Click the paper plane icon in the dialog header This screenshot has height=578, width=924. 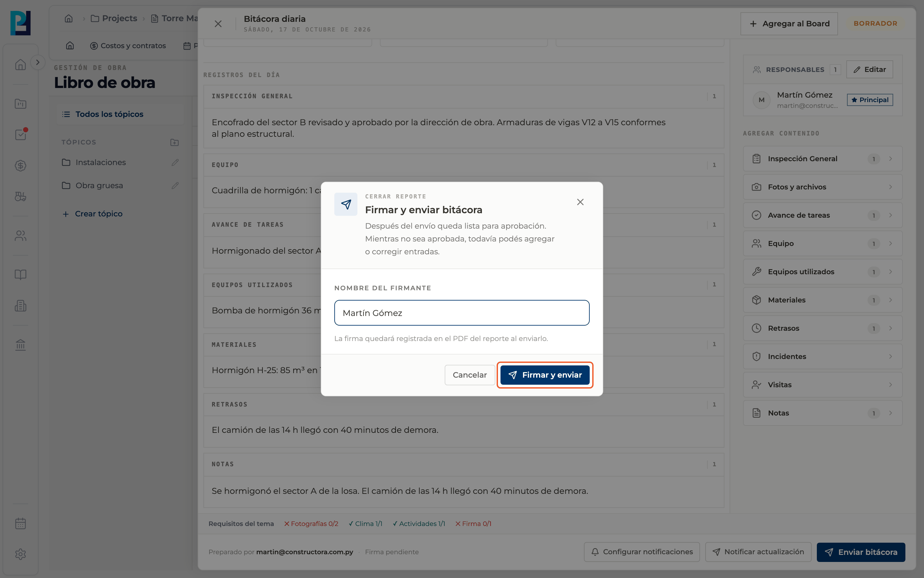tap(346, 204)
